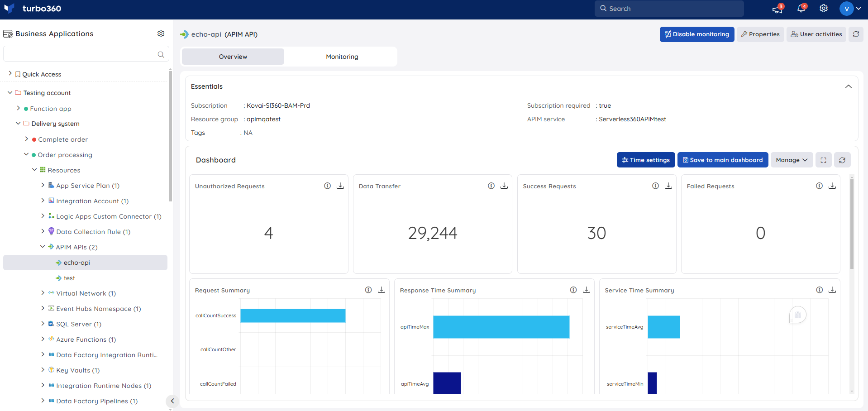Image resolution: width=868 pixels, height=411 pixels.
Task: Expand Virtual Network (1)
Action: click(x=43, y=293)
